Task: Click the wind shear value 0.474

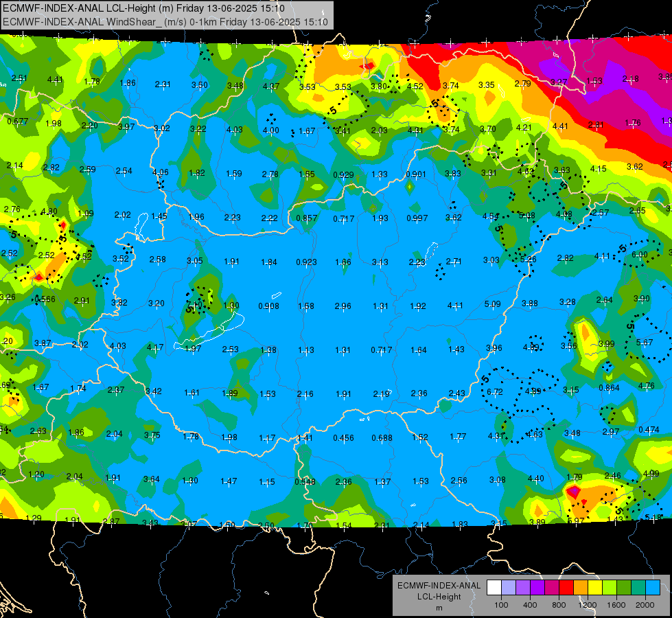Action: 649,429
